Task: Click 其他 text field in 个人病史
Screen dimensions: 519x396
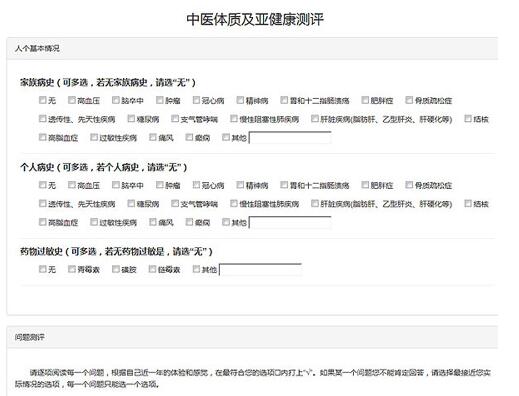Action: tap(290, 222)
